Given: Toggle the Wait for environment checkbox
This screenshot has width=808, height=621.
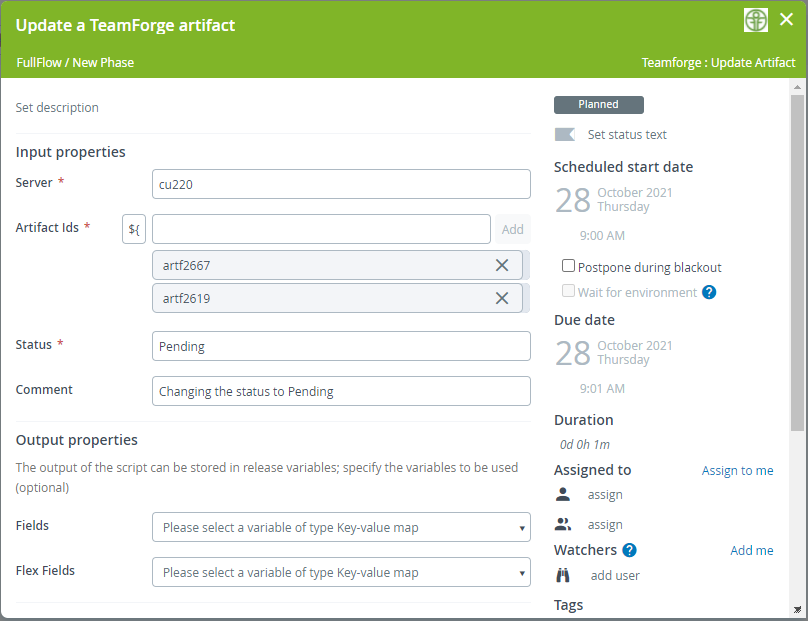Looking at the screenshot, I should pyautogui.click(x=569, y=292).
